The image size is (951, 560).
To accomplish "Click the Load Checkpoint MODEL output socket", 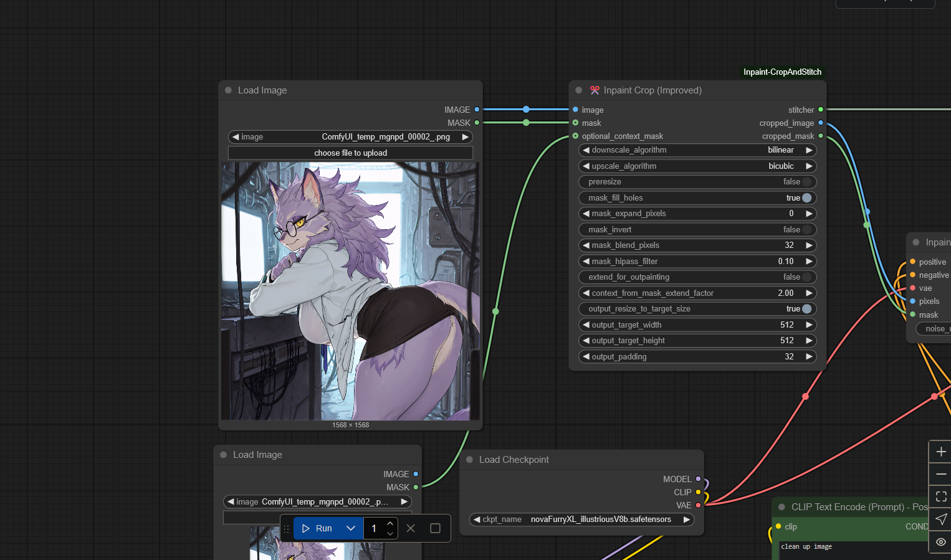I will (698, 479).
